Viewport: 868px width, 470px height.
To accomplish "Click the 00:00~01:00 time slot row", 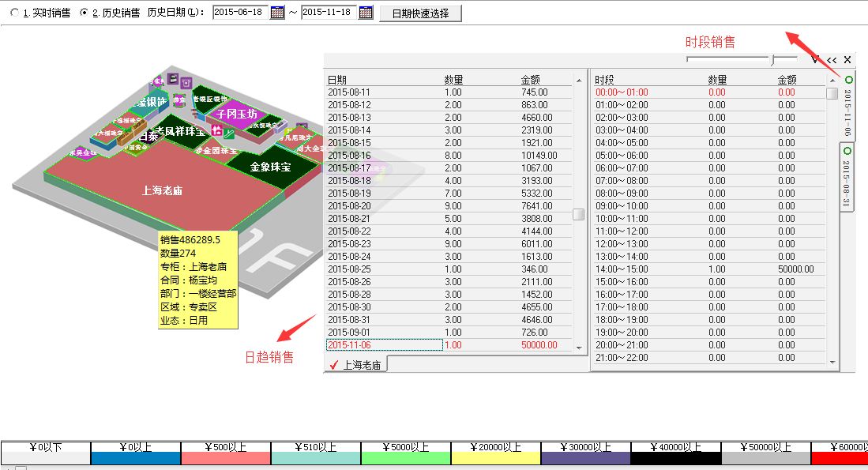I will (709, 92).
